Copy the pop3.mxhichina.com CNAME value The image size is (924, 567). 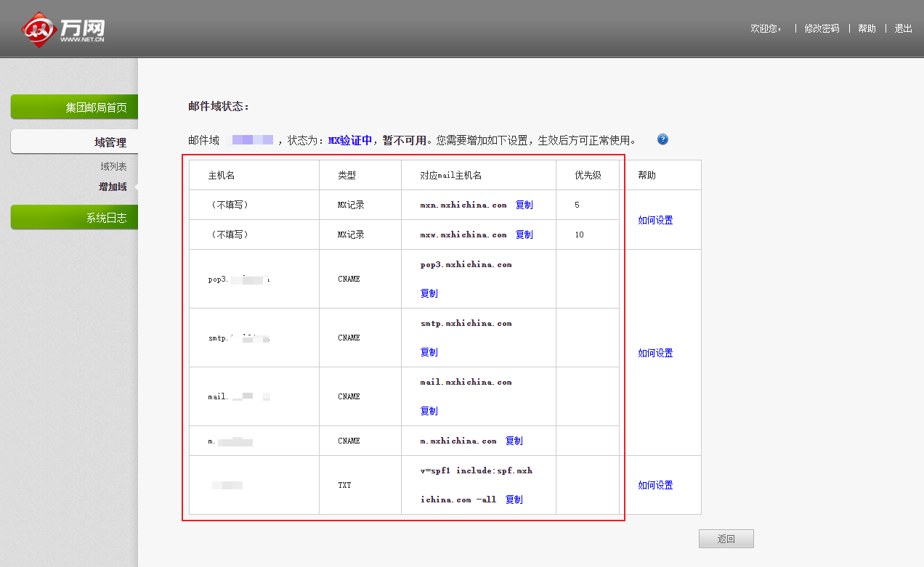pos(429,293)
